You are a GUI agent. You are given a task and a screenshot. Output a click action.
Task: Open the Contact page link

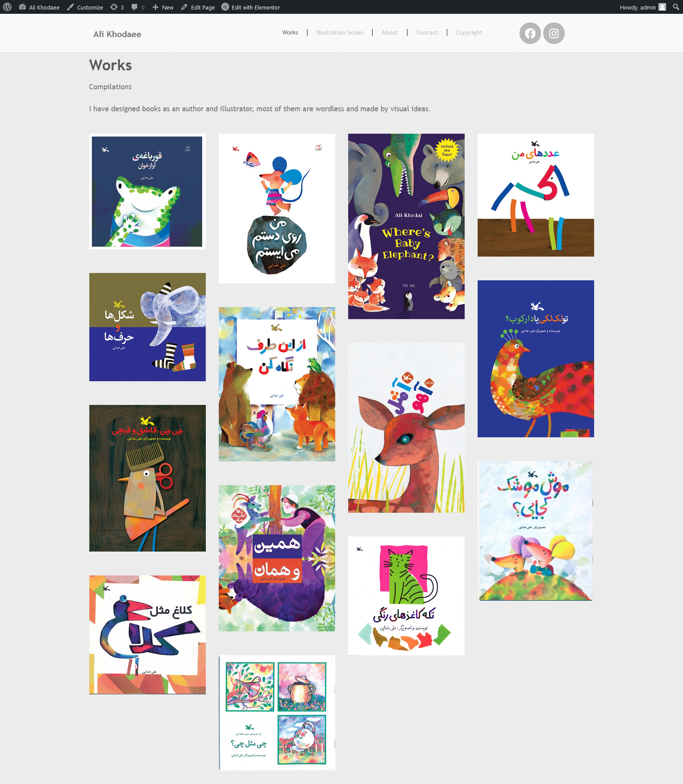[427, 32]
